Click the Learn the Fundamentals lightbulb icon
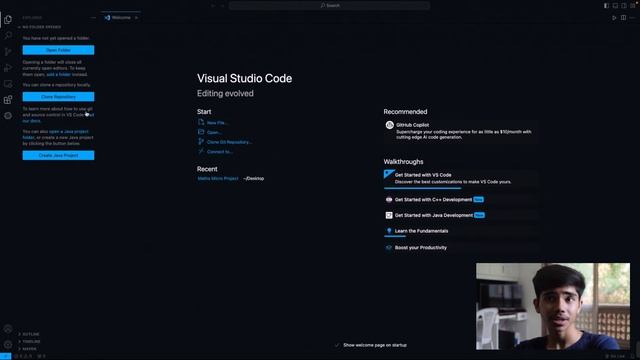The image size is (640, 360). [x=389, y=231]
